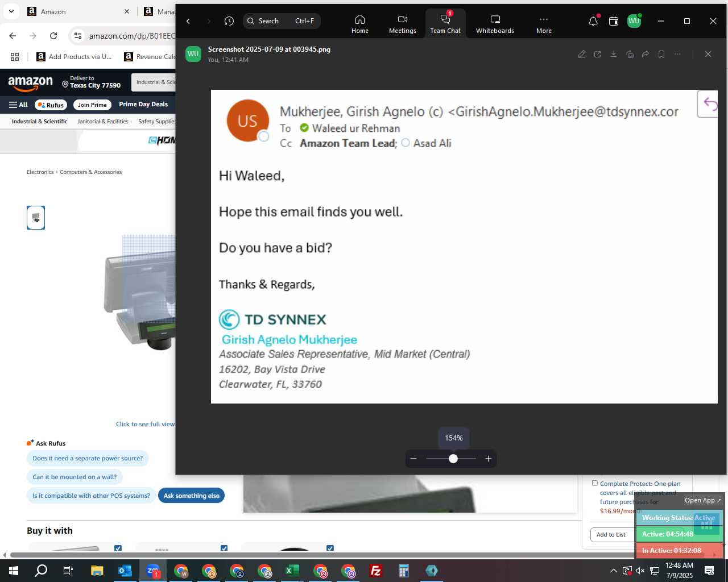728x582 pixels.
Task: Open Calculator from the taskbar
Action: [x=403, y=571]
